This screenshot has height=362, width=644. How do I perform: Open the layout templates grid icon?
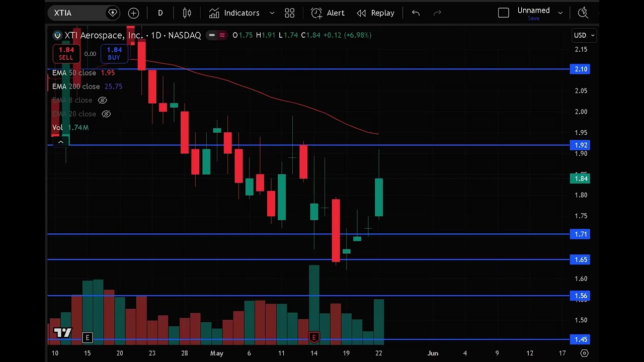click(290, 13)
